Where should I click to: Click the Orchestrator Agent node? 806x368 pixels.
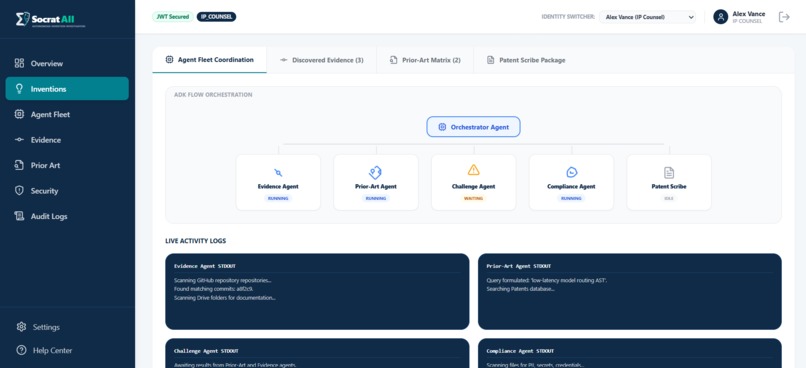(473, 127)
